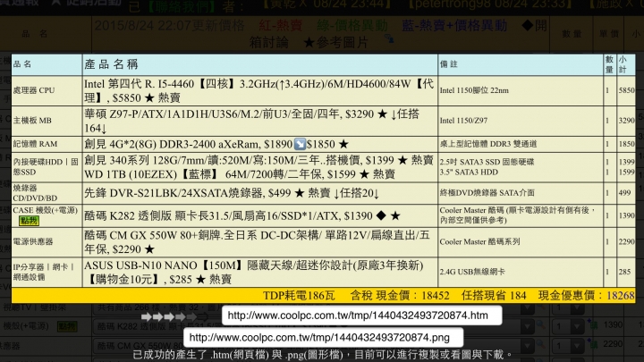Click 創見 4G*2(8G) DDR3-2400 RAM entry

tap(216, 144)
